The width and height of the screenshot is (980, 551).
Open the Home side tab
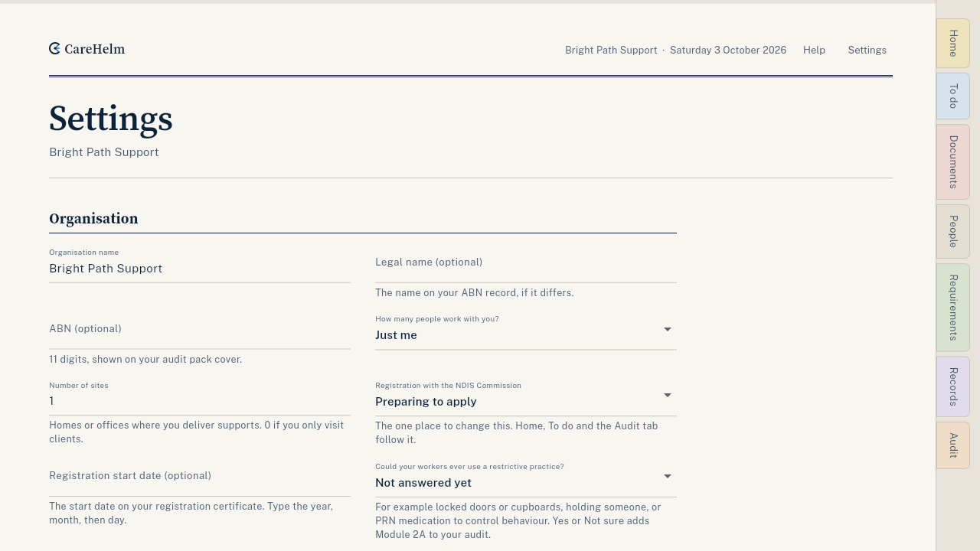click(x=953, y=43)
